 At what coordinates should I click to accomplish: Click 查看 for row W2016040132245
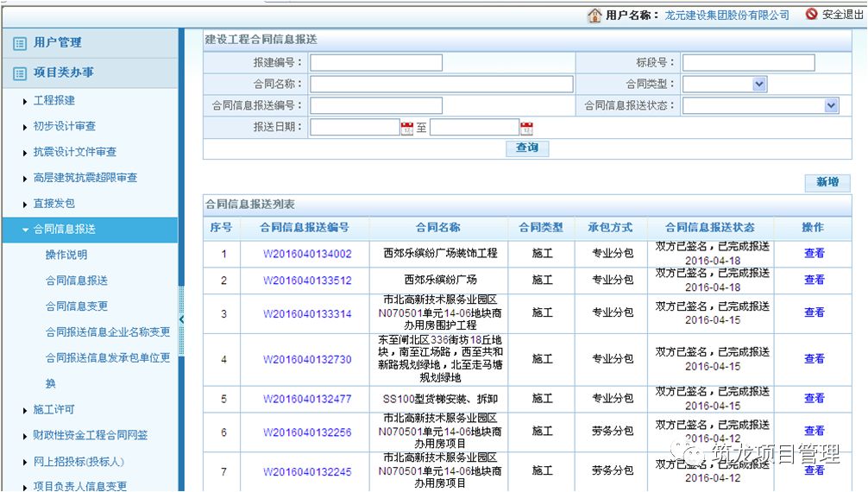point(814,470)
